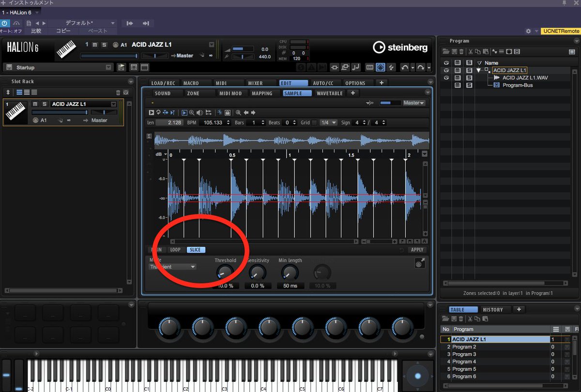Toggle visibility of ACID JAZZ L1.WAV
Screen dimensions: 581x392
tap(446, 77)
